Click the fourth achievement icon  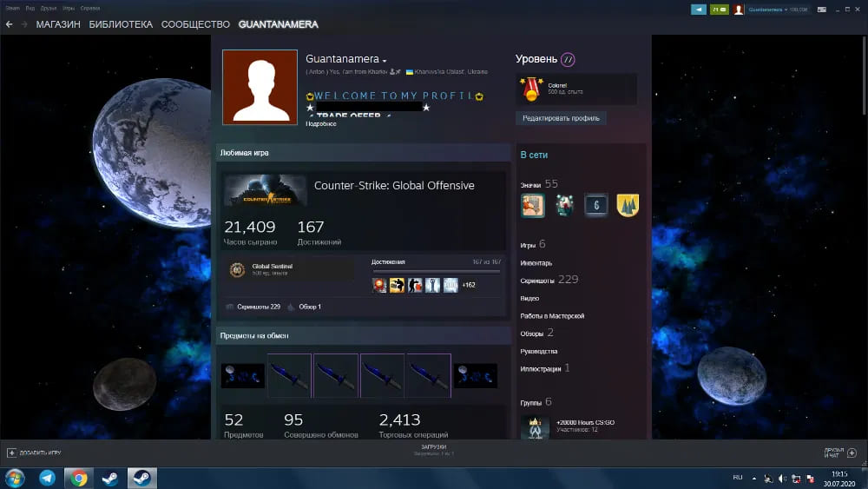432,285
